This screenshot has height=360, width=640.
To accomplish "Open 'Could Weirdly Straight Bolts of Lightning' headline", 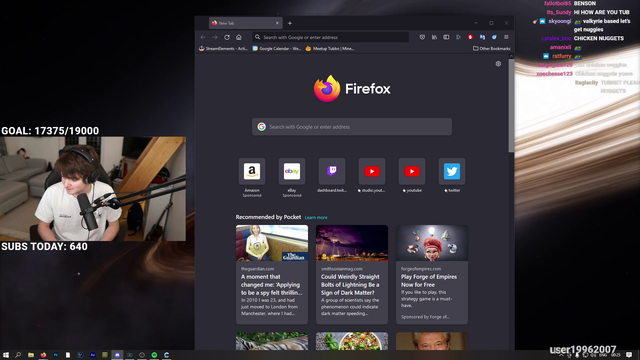I will click(350, 284).
